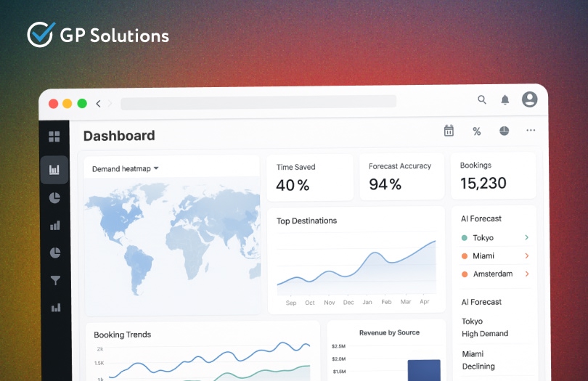Click the funnel filter sidebar icon
The width and height of the screenshot is (588, 381).
click(55, 280)
